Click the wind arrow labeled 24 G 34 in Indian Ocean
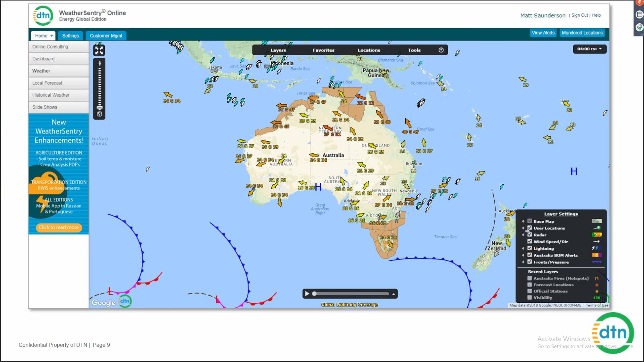 pyautogui.click(x=168, y=95)
